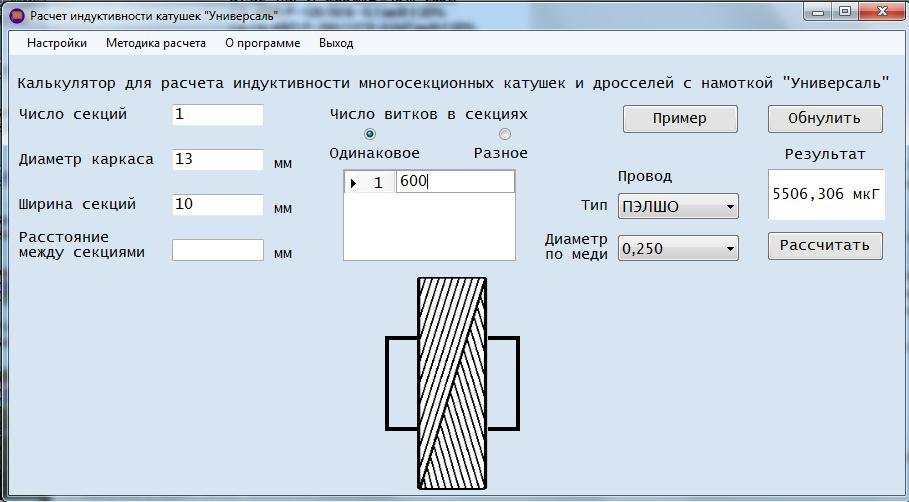909x502 pixels.
Task: Open the О программе menu
Action: (263, 43)
